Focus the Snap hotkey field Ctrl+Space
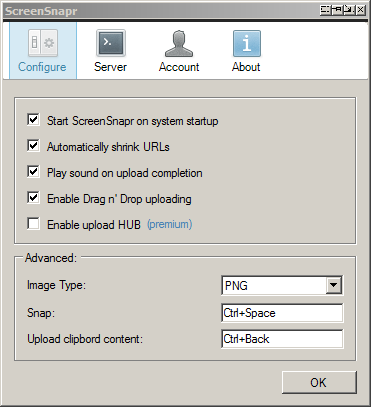The height and width of the screenshot is (407, 371). click(x=282, y=313)
